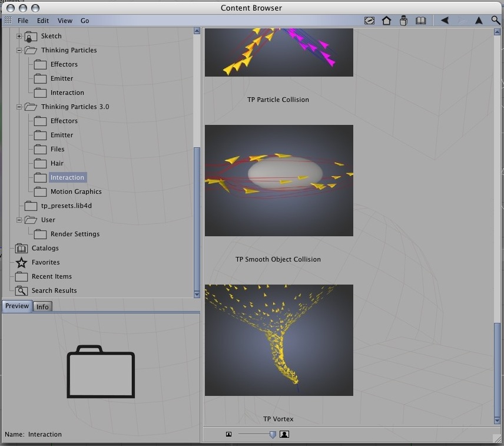Select the Motion Graphics folder
This screenshot has height=446, width=504.
[x=76, y=191]
